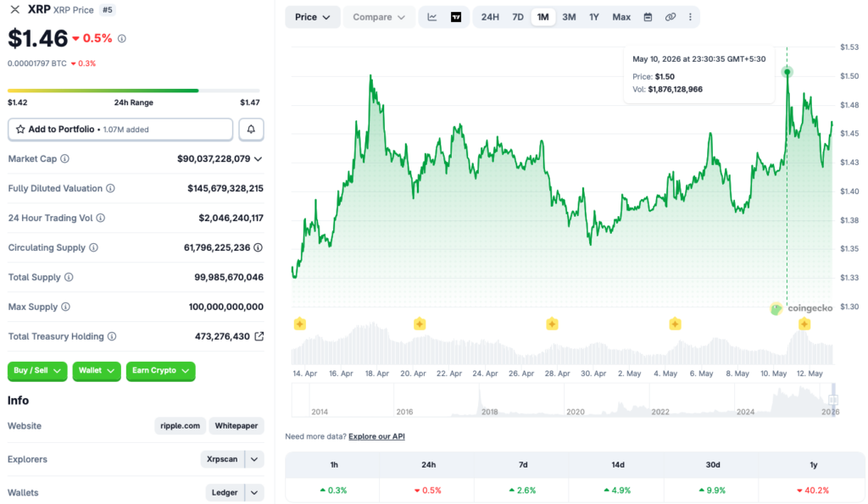Click the range selector handle at 2026
Viewport: 868px width, 504px height.
(x=833, y=400)
